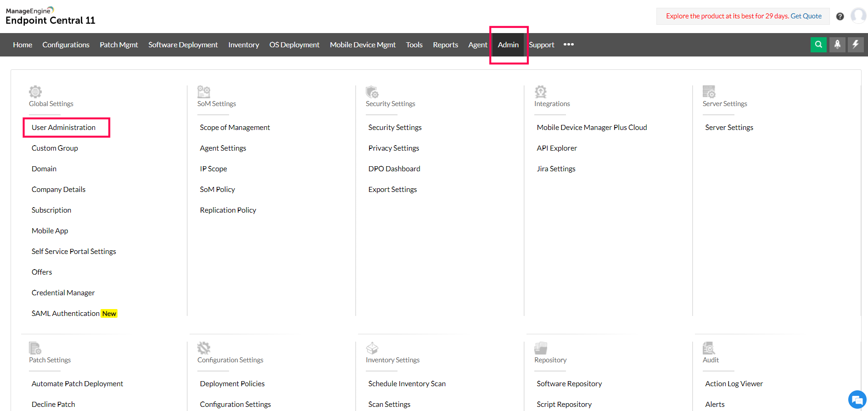Open Privacy Settings
This screenshot has height=411, width=868.
pyautogui.click(x=394, y=148)
